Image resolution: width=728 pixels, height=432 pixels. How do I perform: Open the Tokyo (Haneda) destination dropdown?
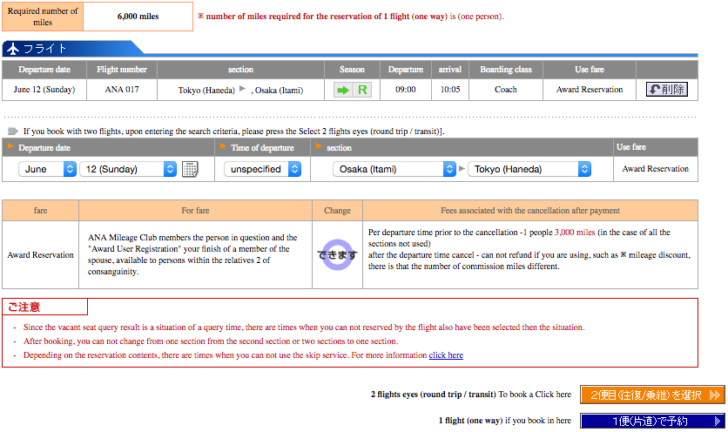tap(529, 169)
